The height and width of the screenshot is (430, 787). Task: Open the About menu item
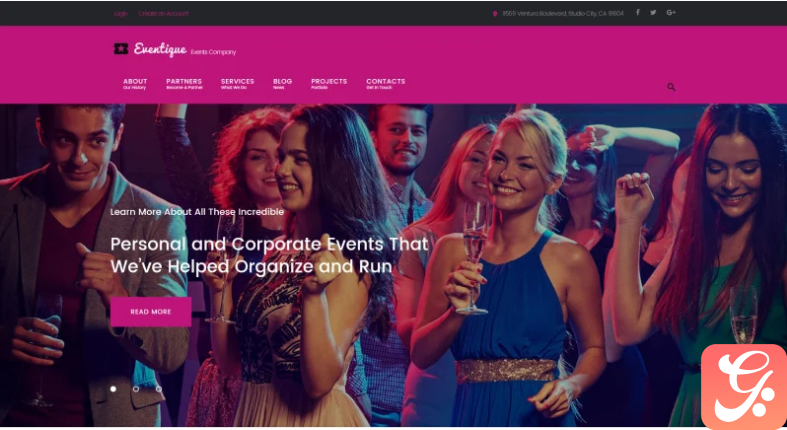(x=135, y=83)
